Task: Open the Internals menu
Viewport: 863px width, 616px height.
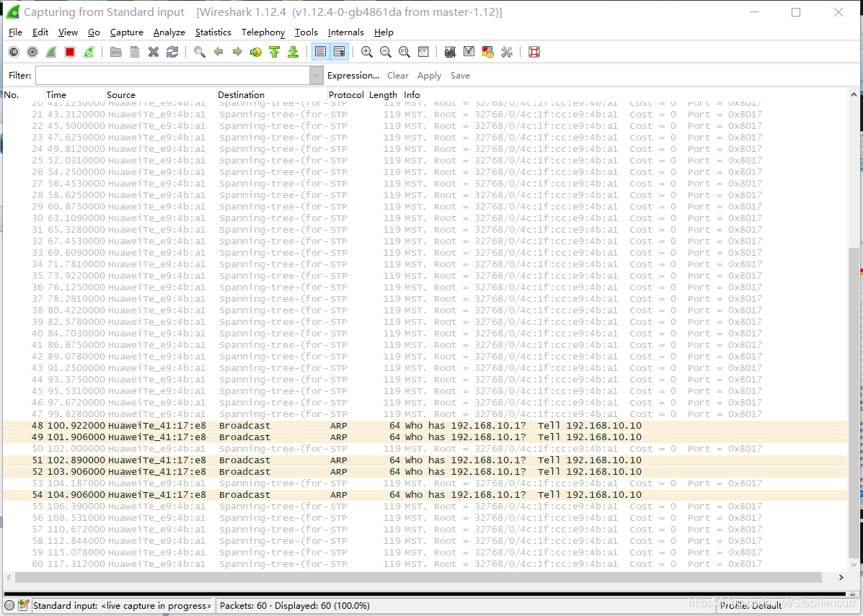Action: pos(345,32)
